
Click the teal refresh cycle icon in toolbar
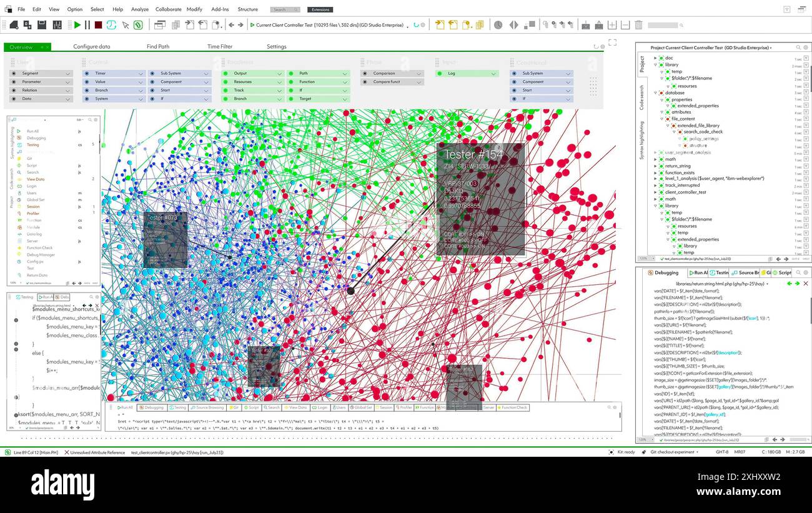[111, 25]
